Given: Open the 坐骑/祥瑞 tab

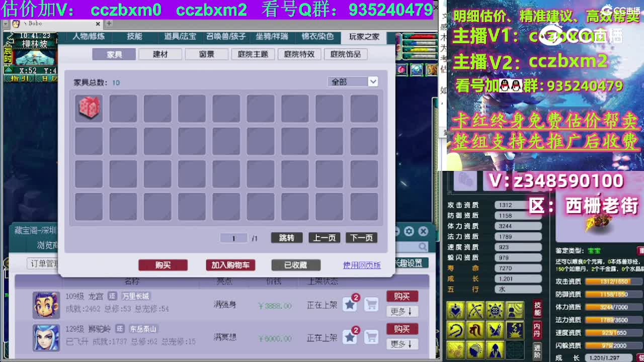Looking at the screenshot, I should [x=272, y=37].
